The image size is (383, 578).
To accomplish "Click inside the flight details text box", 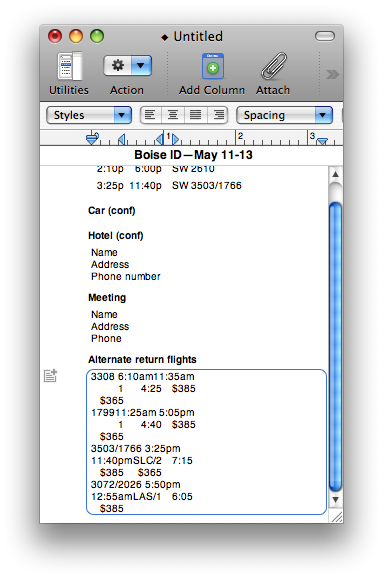I will pyautogui.click(x=206, y=442).
